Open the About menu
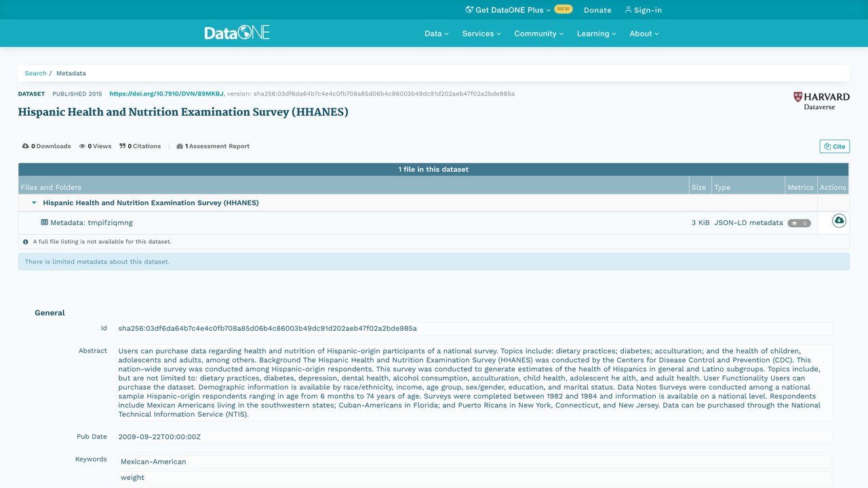This screenshot has height=488, width=868. pos(644,33)
